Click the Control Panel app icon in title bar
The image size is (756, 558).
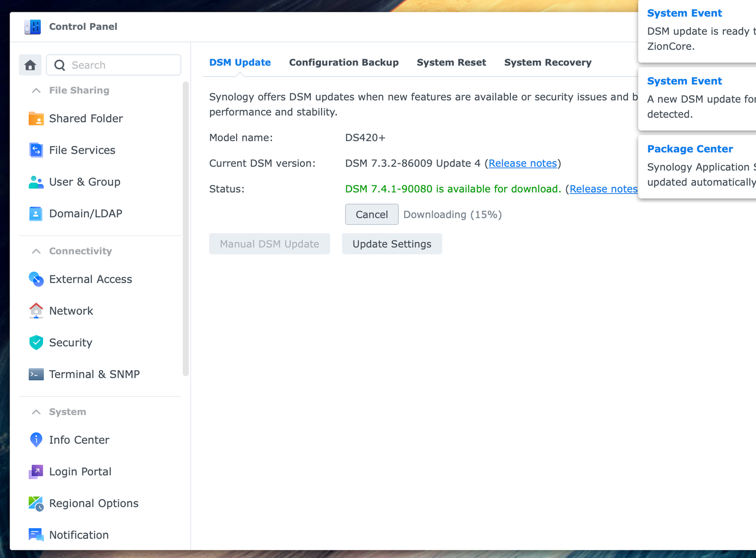tap(33, 27)
